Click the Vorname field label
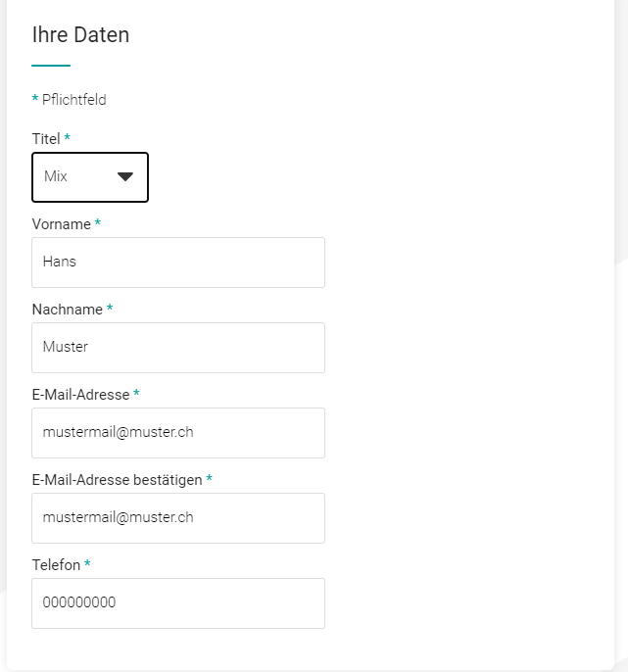The image size is (628, 672). (62, 224)
